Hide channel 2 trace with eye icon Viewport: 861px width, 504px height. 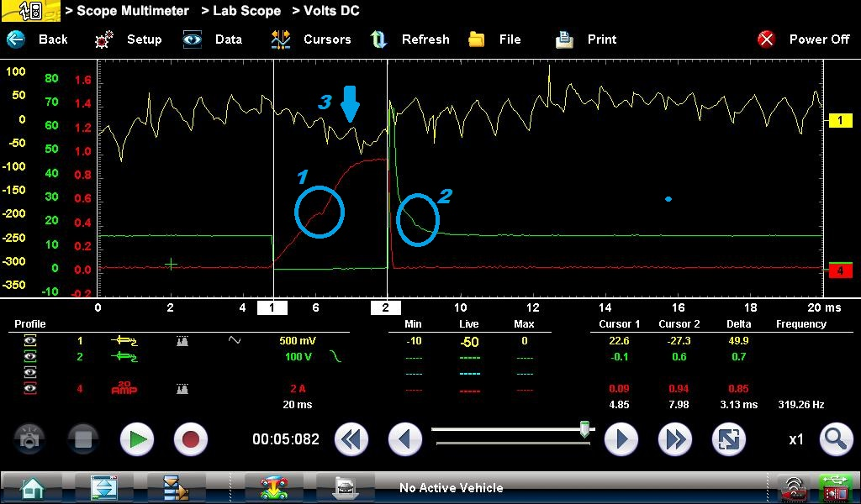pyautogui.click(x=30, y=357)
